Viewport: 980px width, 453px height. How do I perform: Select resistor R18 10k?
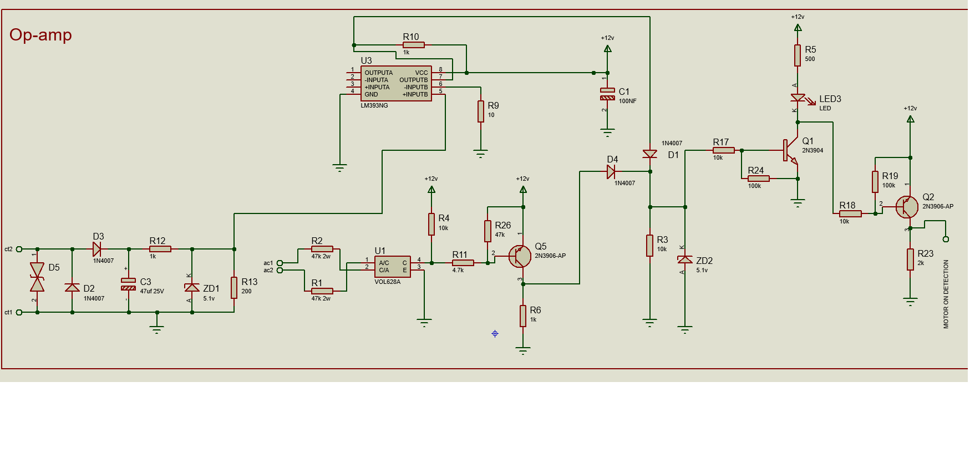[851, 213]
